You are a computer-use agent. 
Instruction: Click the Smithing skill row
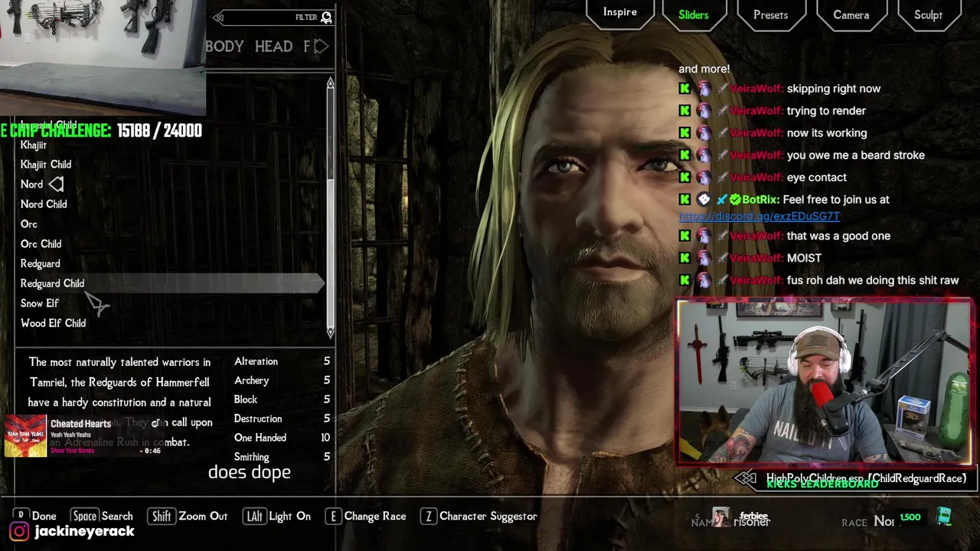click(x=282, y=457)
